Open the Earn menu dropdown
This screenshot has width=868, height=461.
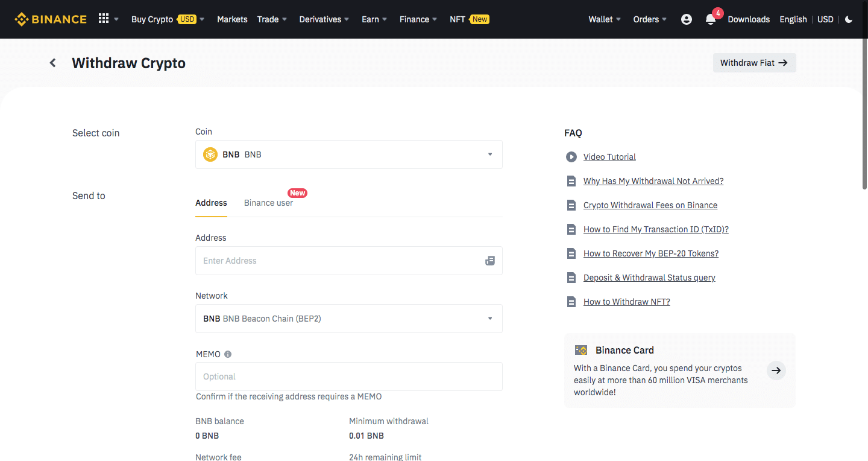point(374,19)
